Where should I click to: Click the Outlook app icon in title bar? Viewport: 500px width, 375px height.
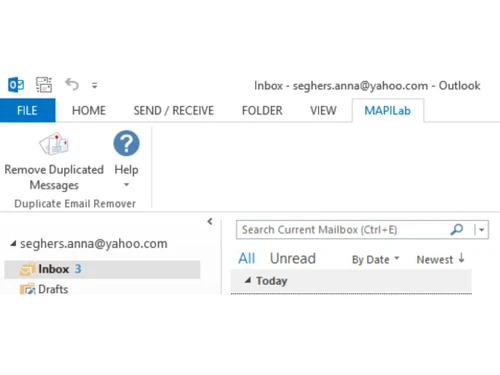point(16,85)
